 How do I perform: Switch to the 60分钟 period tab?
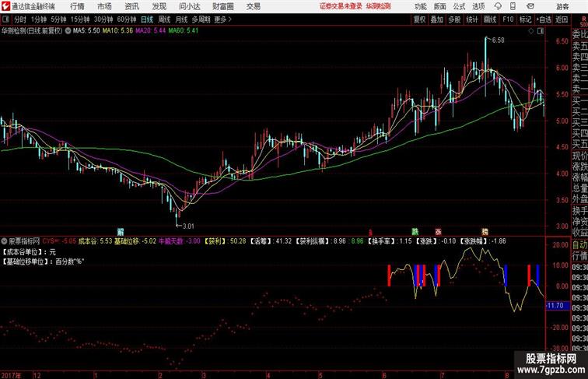pyautogui.click(x=127, y=19)
